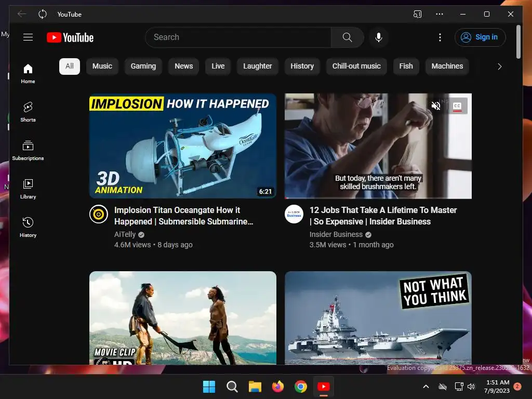Select the Laughter filter chip
This screenshot has height=399, width=532.
pos(258,66)
